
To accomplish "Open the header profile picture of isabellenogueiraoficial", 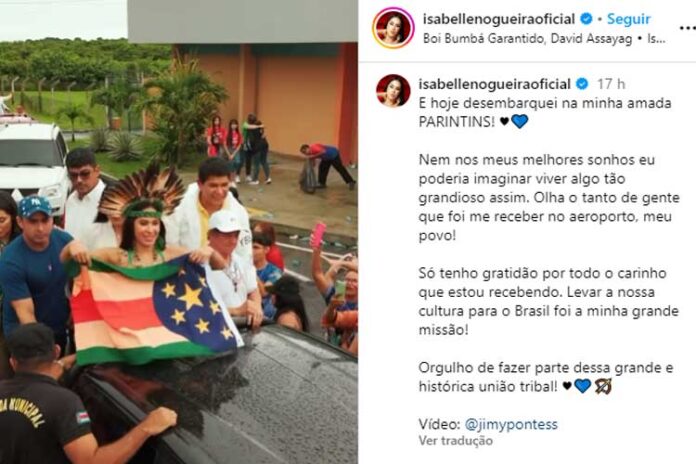I will pos(393,28).
